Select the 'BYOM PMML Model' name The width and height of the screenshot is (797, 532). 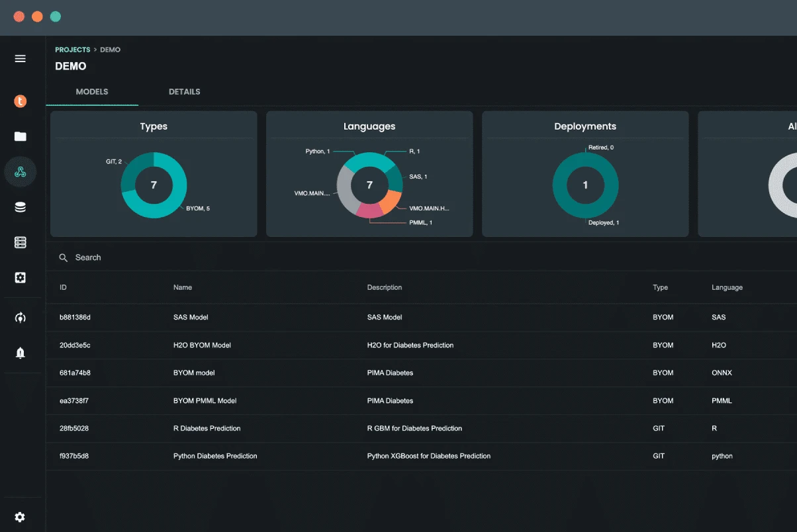[x=205, y=400]
